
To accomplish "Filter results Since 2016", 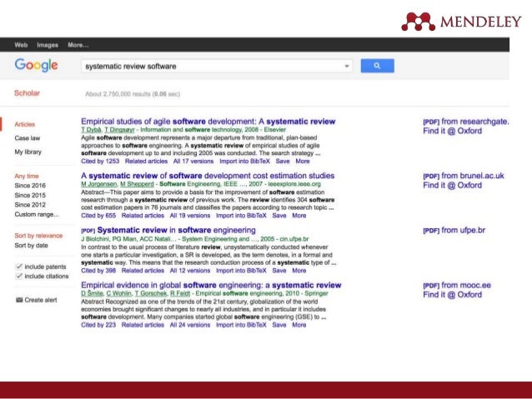I will (30, 186).
